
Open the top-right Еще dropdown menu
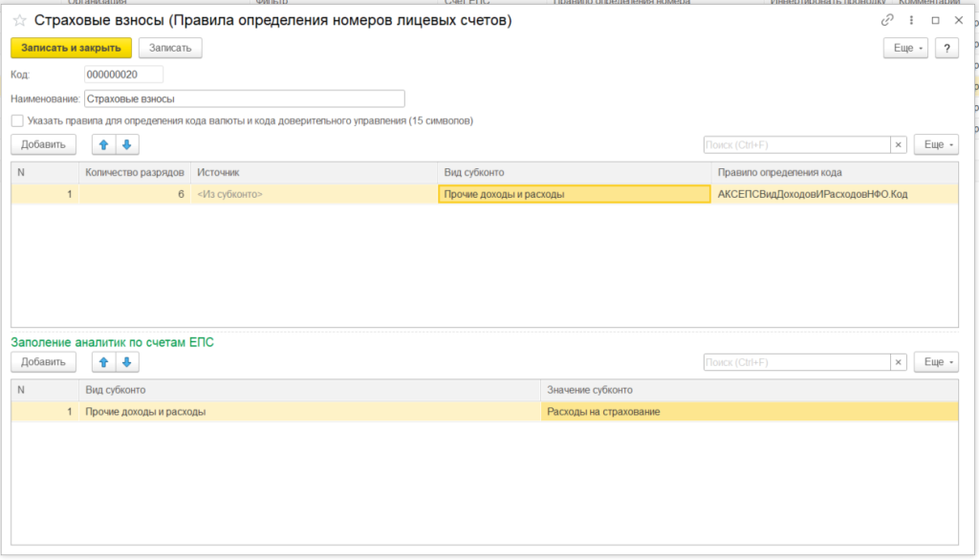click(905, 48)
